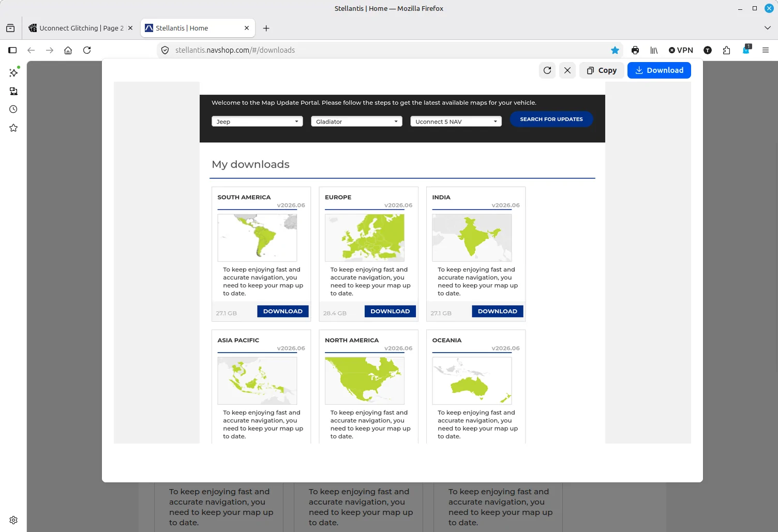Click the 'NORTH AMERICA' card title
Image resolution: width=778 pixels, height=532 pixels.
click(x=352, y=340)
